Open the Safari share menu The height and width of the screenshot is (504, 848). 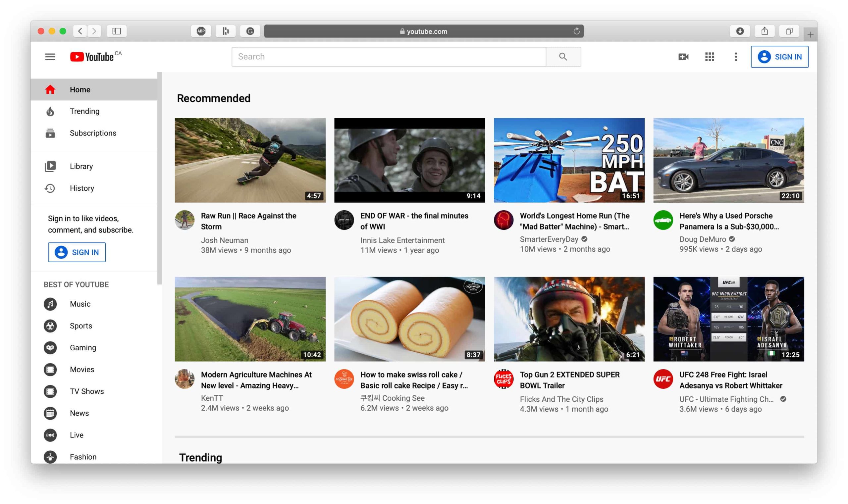click(x=765, y=31)
